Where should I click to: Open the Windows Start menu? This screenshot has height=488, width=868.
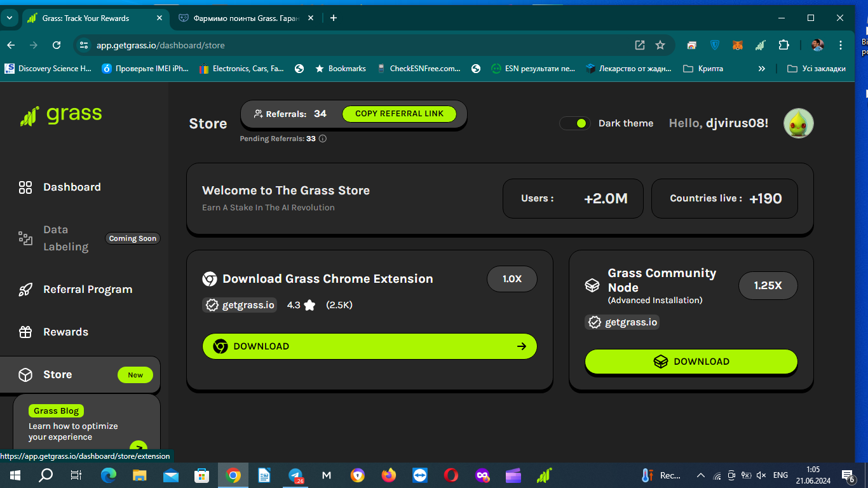pyautogui.click(x=15, y=475)
